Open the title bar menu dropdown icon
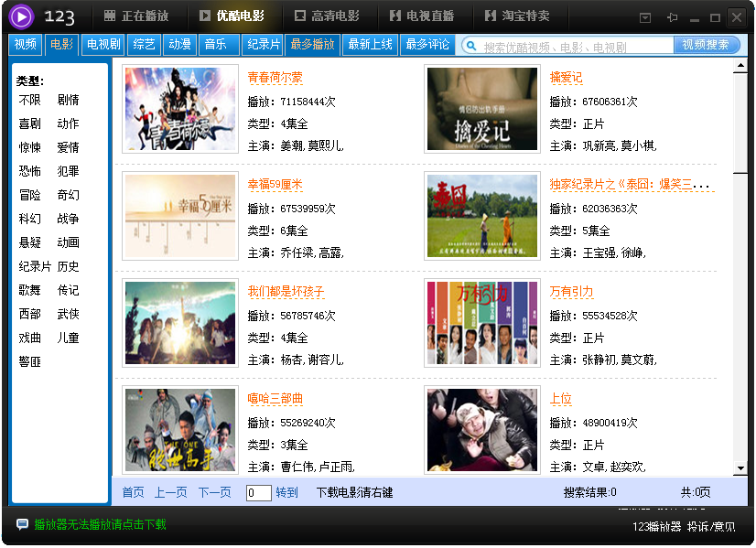 pyautogui.click(x=645, y=17)
